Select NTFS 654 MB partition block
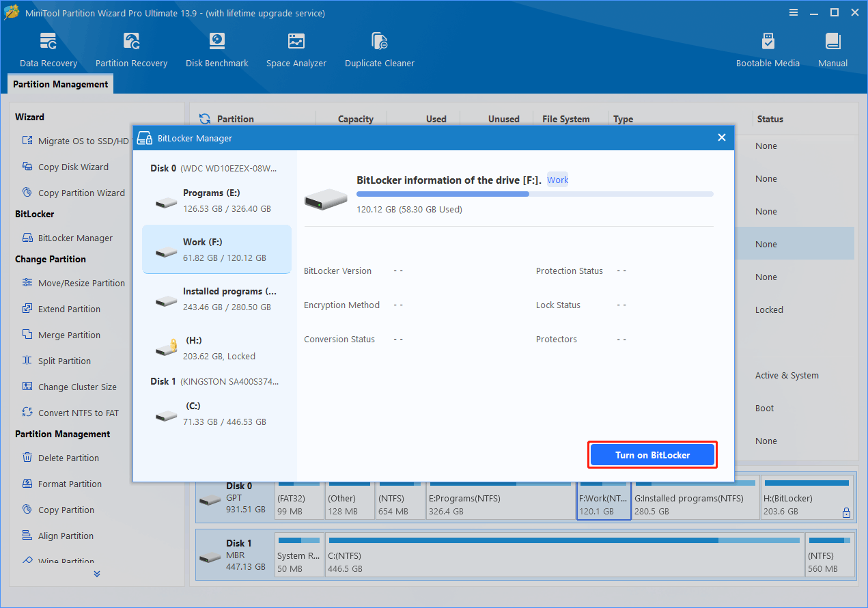Screen dimensions: 868x608 click(x=401, y=499)
